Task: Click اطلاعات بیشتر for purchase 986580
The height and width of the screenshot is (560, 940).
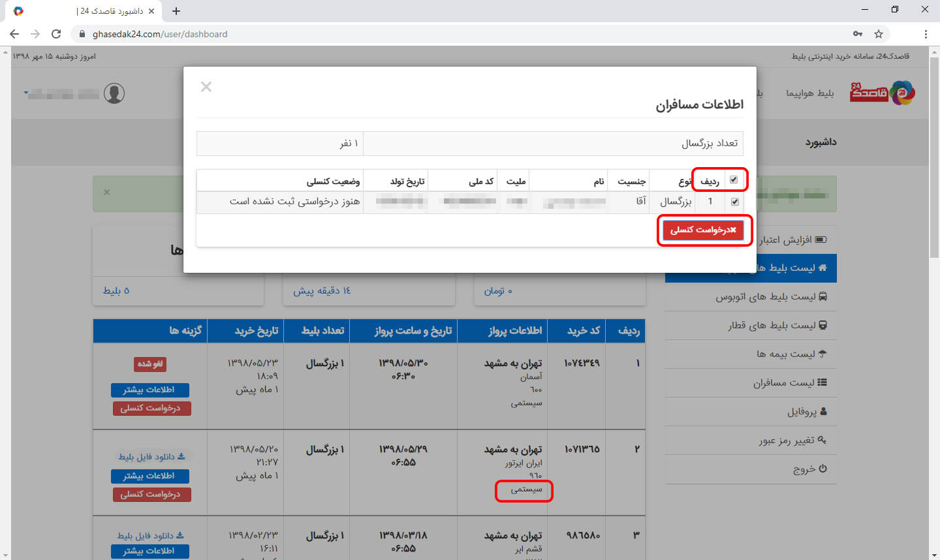Action: [150, 552]
